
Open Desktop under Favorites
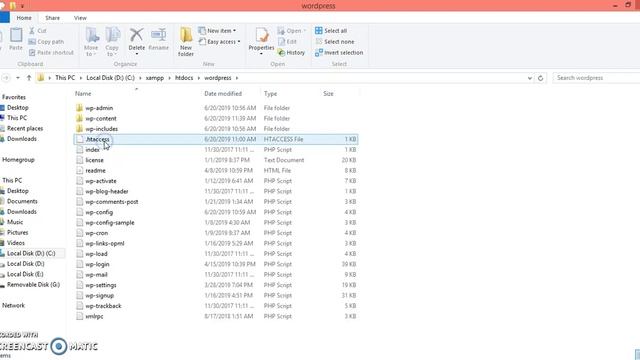tap(18, 108)
